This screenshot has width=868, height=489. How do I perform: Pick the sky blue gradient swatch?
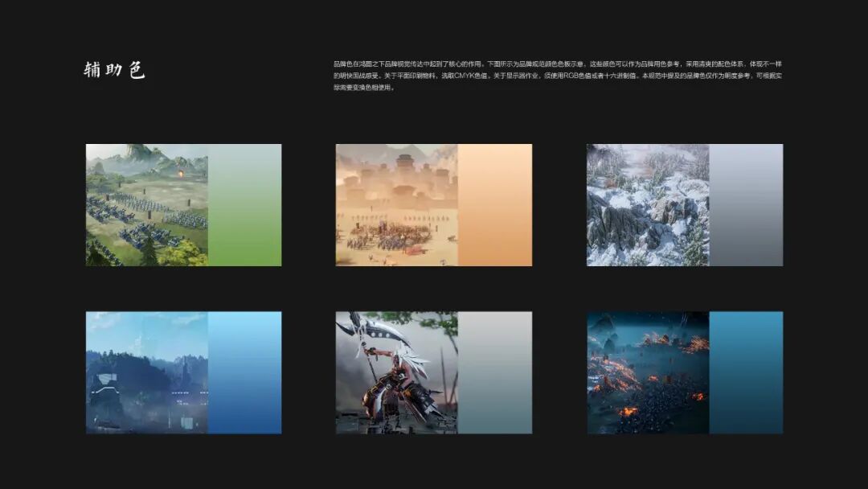(244, 372)
